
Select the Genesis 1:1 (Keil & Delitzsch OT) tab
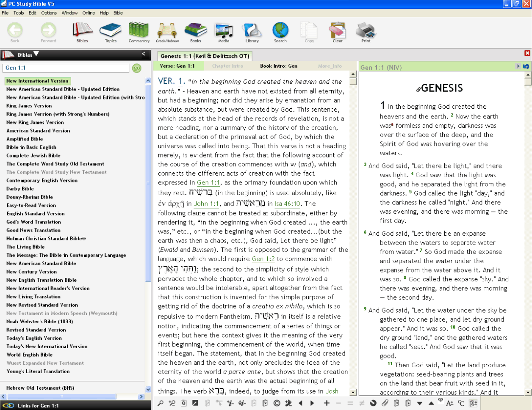click(x=205, y=56)
